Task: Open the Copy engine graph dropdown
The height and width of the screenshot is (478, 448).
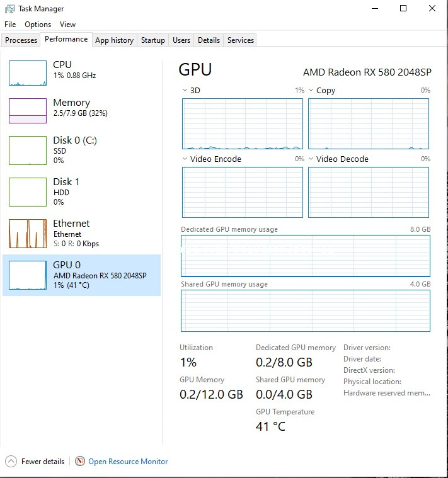Action: 311,91
